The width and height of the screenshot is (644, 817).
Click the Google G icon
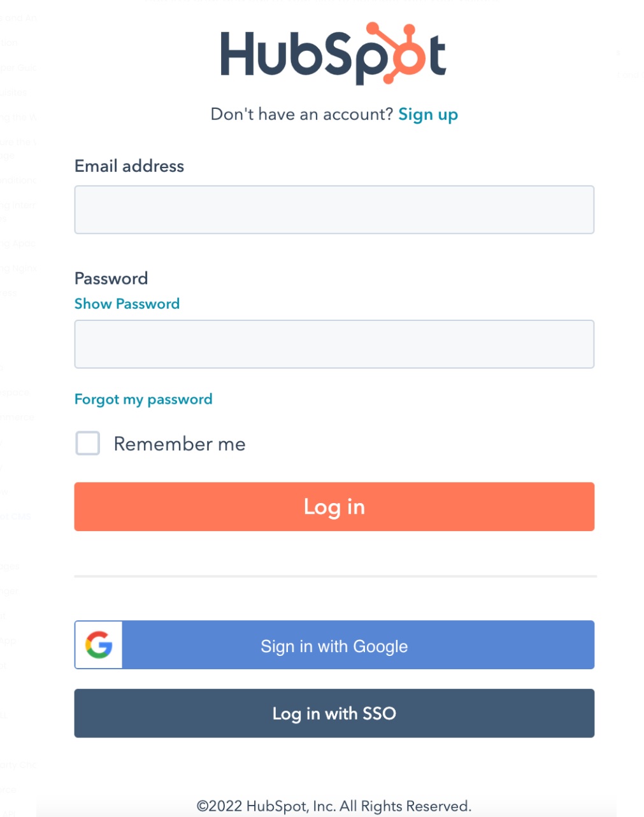99,645
